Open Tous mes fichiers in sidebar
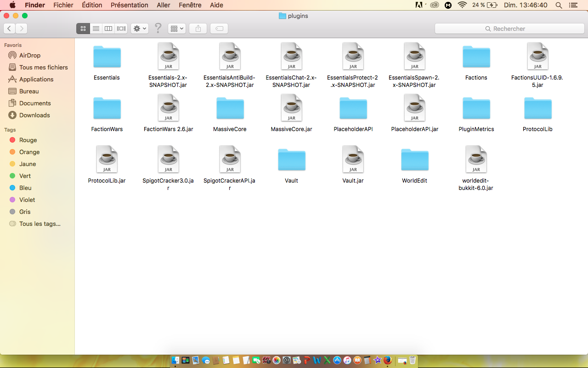The width and height of the screenshot is (588, 368). [37, 67]
